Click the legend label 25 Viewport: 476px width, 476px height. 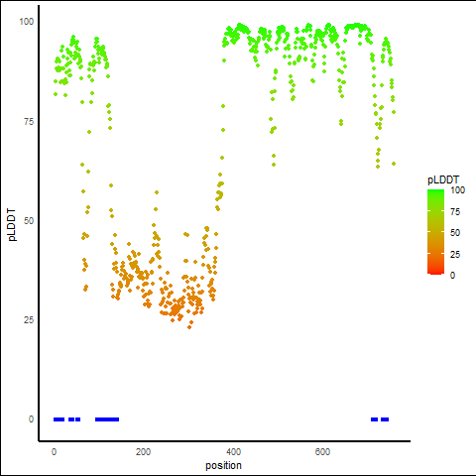coord(455,254)
